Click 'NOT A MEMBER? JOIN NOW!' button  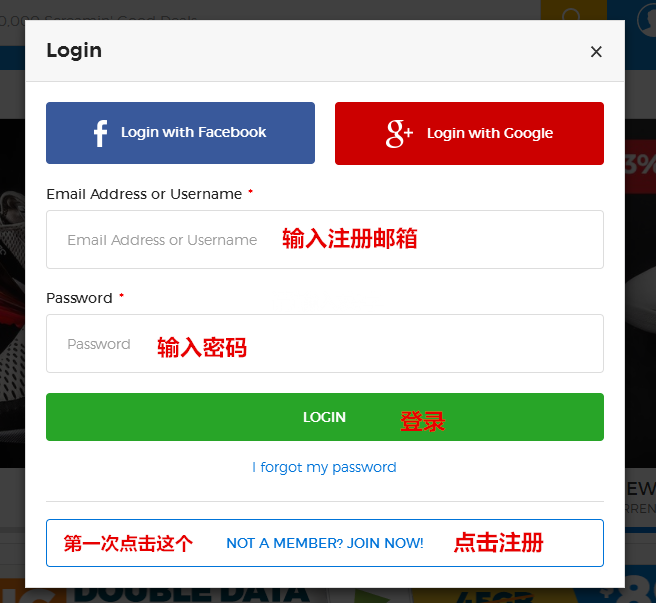325,543
